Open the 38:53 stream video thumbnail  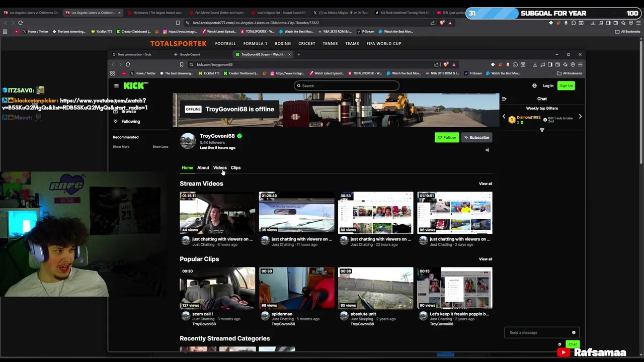pyautogui.click(x=376, y=213)
